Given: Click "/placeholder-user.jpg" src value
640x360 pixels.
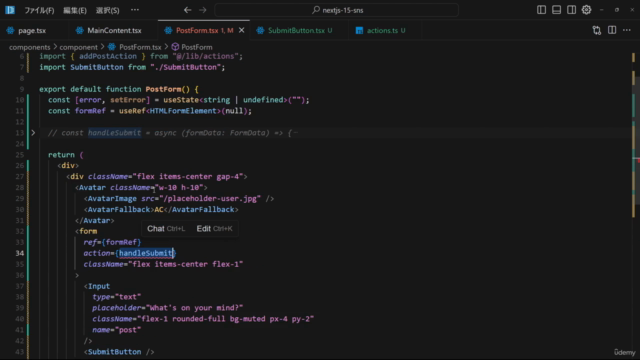Looking at the screenshot, I should pyautogui.click(x=210, y=198).
